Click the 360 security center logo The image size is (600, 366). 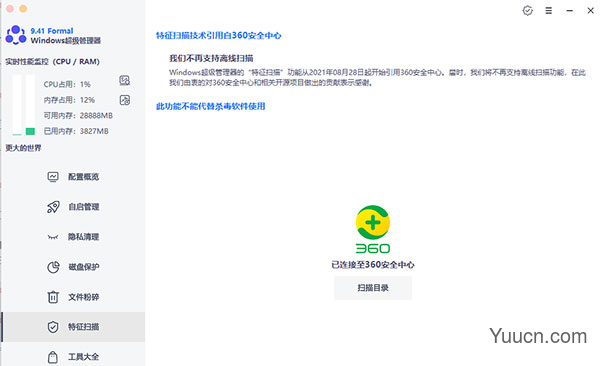pos(373,229)
